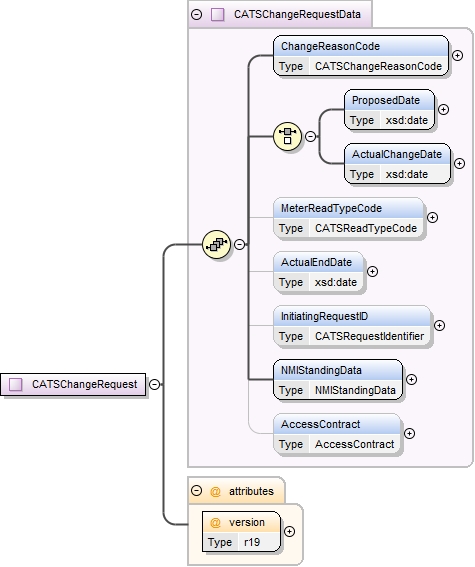Expand the ChangeReasonCode element

458,55
